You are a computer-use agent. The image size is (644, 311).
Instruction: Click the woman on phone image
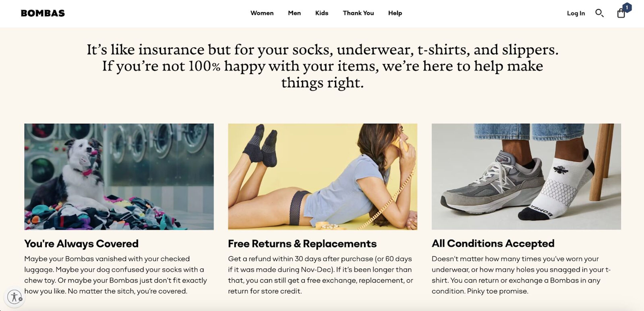pyautogui.click(x=323, y=177)
